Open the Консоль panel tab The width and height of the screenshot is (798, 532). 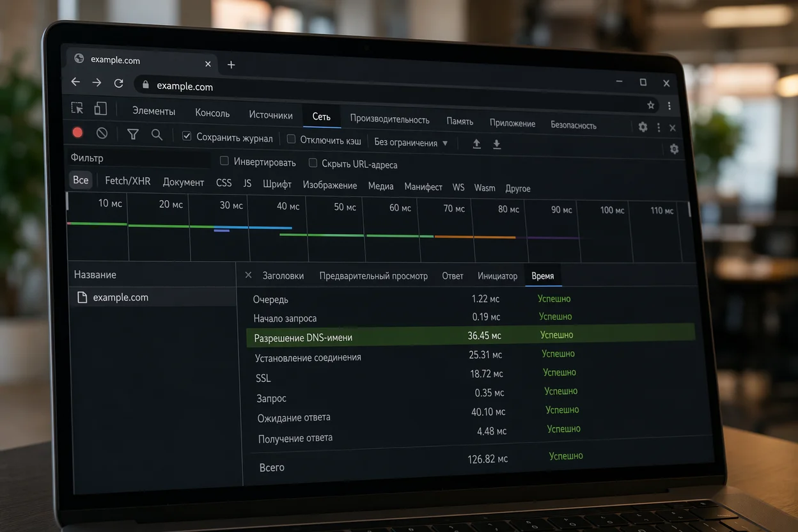tap(212, 113)
